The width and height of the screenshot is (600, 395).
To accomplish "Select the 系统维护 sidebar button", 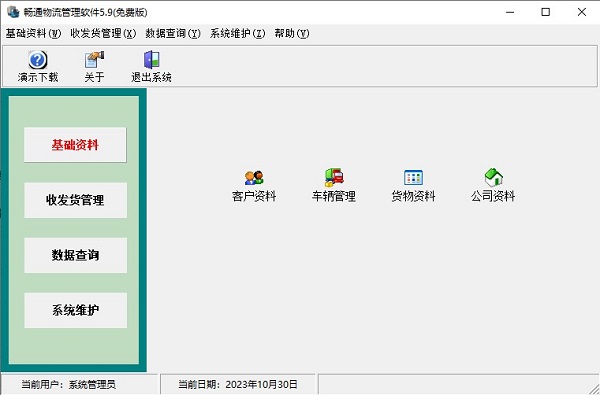I will tap(75, 310).
